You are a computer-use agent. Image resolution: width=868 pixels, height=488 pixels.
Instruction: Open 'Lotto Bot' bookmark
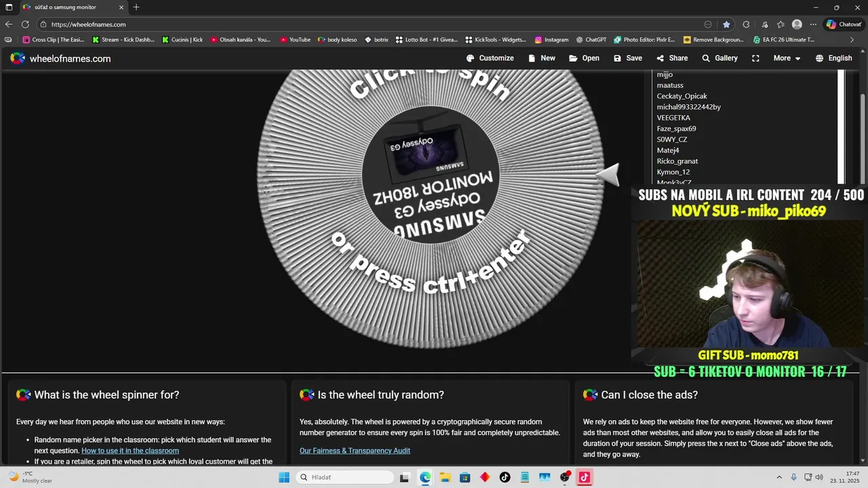click(427, 40)
